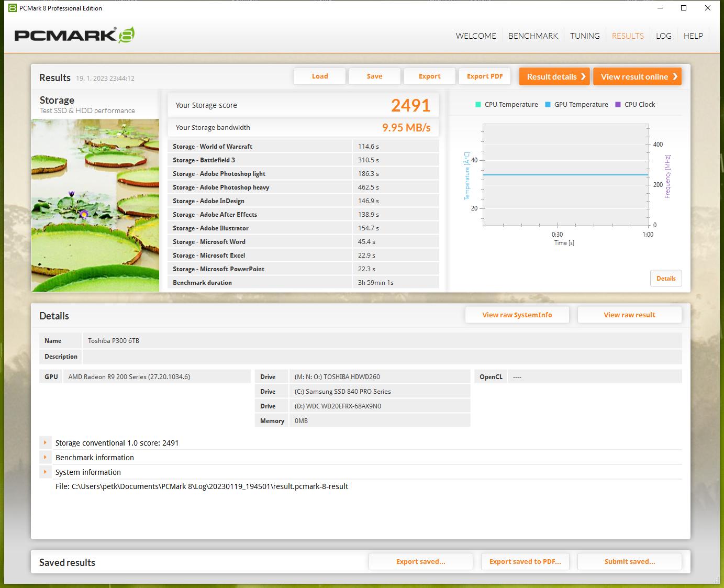Click the PCMark 8 title bar app icon

13,8
